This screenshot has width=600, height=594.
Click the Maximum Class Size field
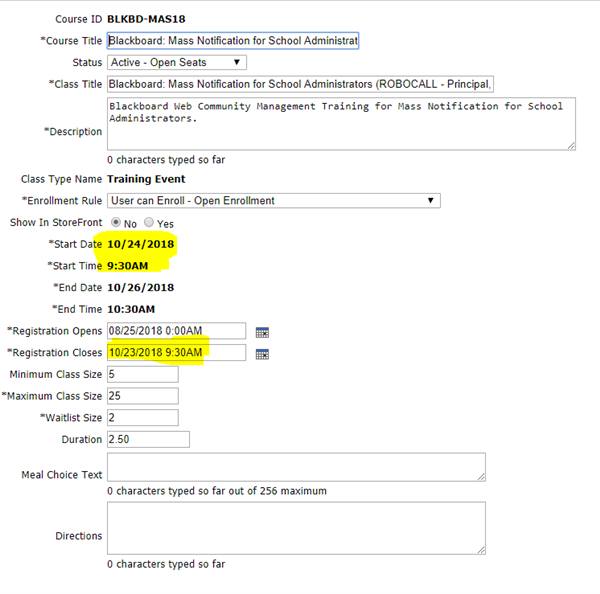tap(143, 396)
